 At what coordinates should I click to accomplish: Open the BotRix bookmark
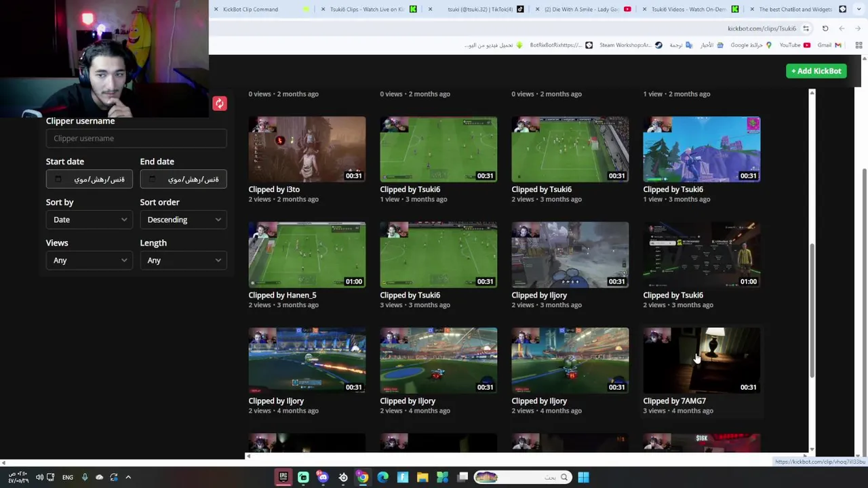click(561, 45)
